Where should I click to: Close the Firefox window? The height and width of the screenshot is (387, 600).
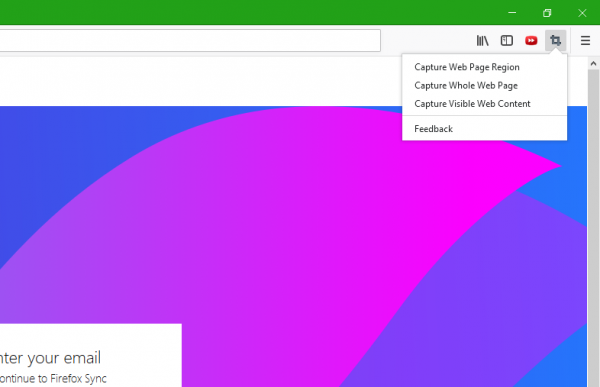(582, 13)
